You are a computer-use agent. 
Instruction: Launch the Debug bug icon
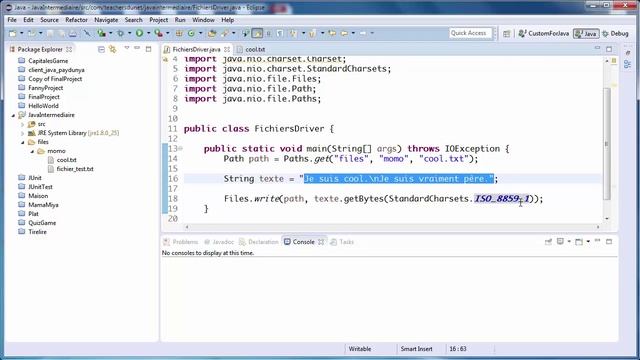(x=120, y=33)
